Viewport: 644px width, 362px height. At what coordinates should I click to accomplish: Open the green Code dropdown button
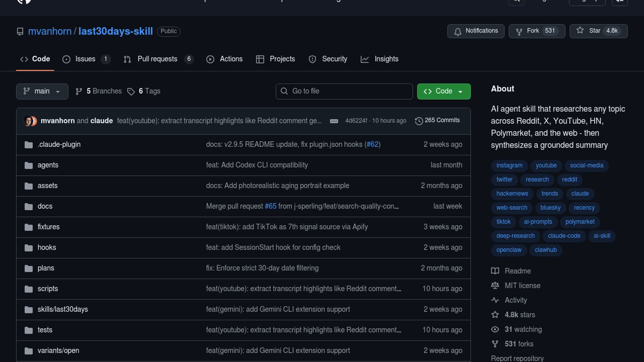(443, 91)
